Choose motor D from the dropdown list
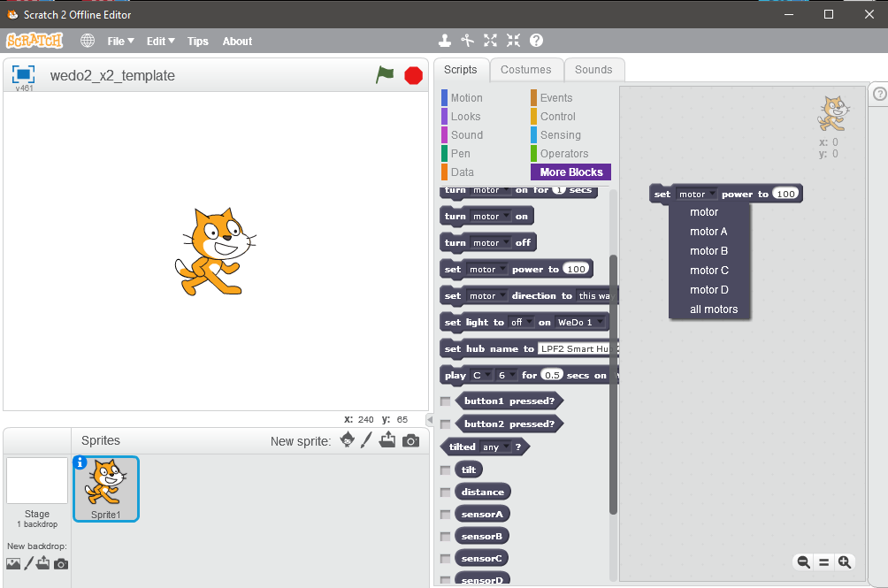 pos(709,290)
